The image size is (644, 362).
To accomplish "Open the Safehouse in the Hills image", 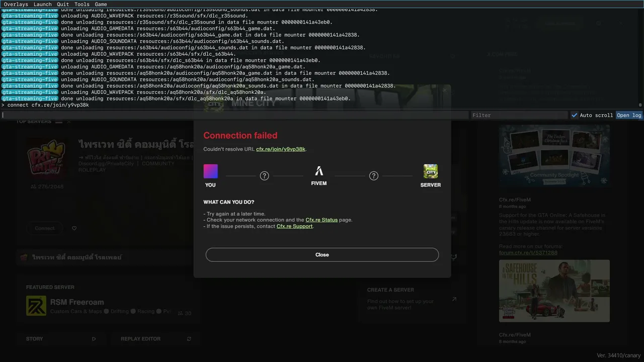I will 554,291.
